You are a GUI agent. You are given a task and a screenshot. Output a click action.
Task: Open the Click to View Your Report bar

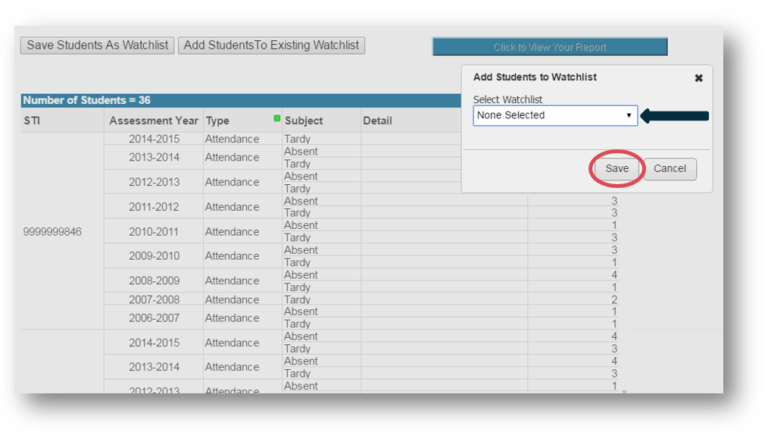[550, 47]
